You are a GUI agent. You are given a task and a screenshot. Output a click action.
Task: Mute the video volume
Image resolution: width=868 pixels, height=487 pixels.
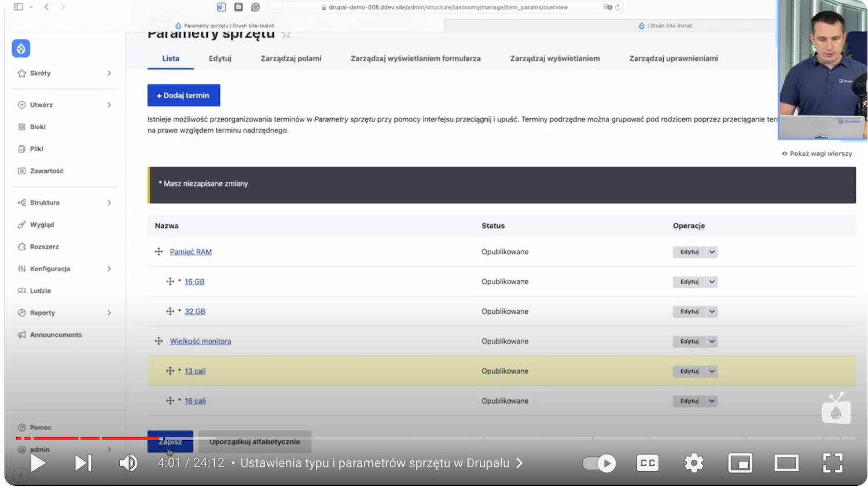point(128,463)
